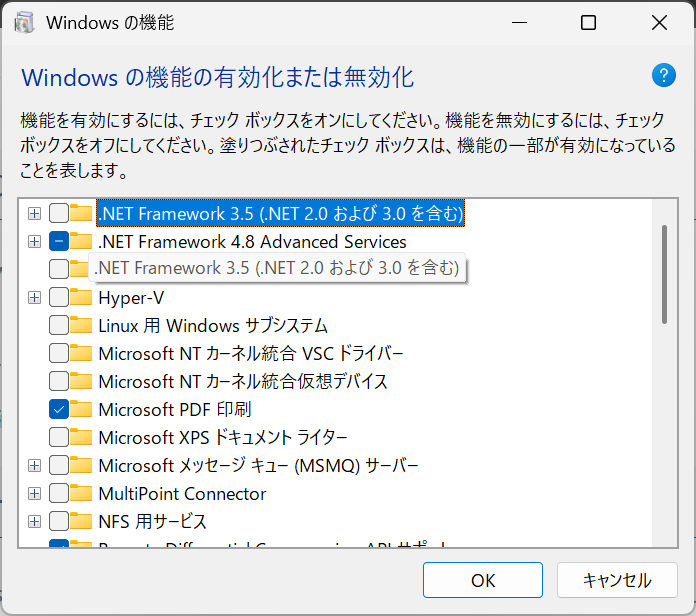Expand the .NET Framework 3.5 tree node

tap(34, 214)
